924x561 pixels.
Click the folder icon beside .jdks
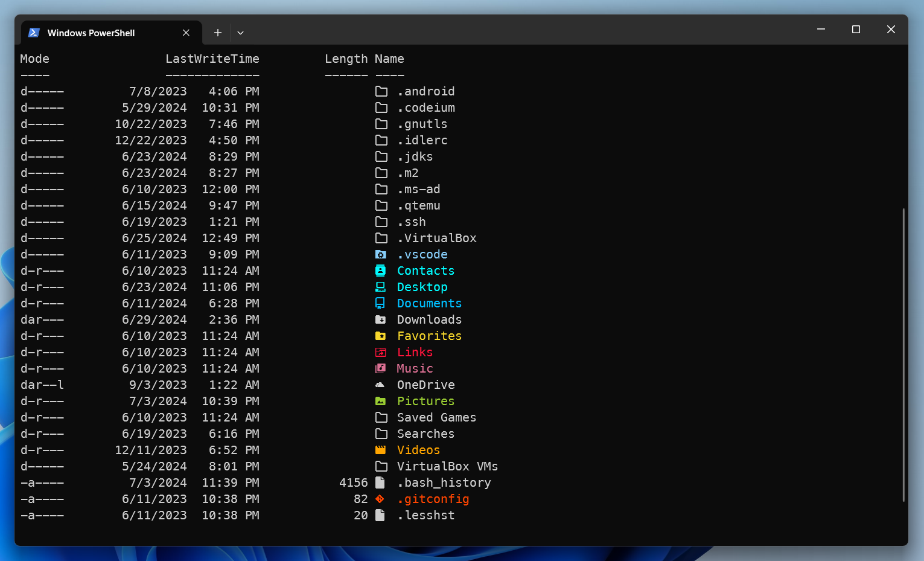point(381,156)
